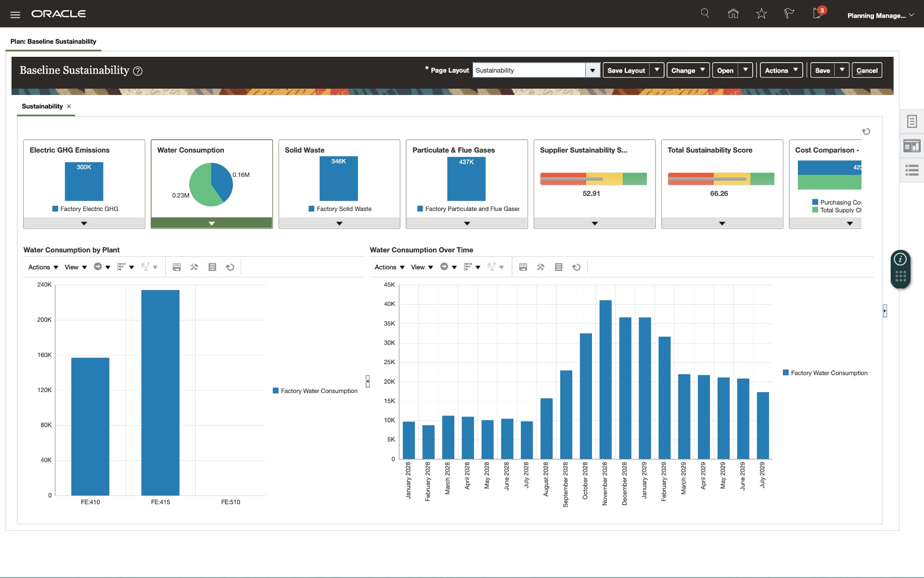Open favorites star icon
The image size is (924, 578).
click(x=761, y=13)
